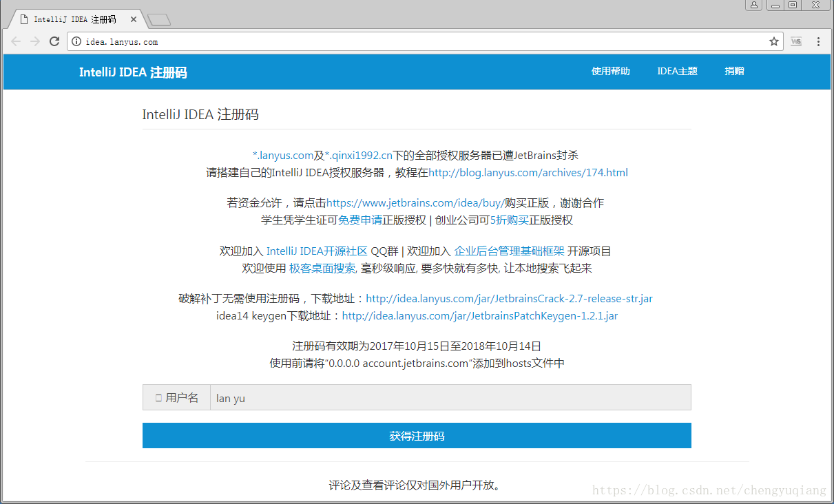The height and width of the screenshot is (504, 834).
Task: Click 免费申请 student license link
Action: pos(360,220)
